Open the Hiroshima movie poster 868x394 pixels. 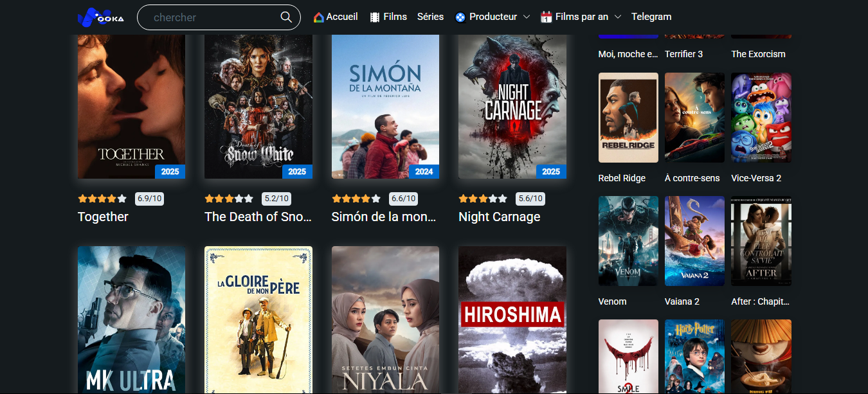(512, 320)
